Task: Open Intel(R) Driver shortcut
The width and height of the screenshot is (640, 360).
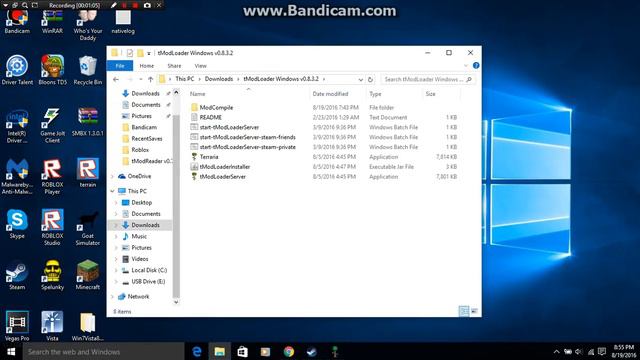Action: [x=17, y=126]
